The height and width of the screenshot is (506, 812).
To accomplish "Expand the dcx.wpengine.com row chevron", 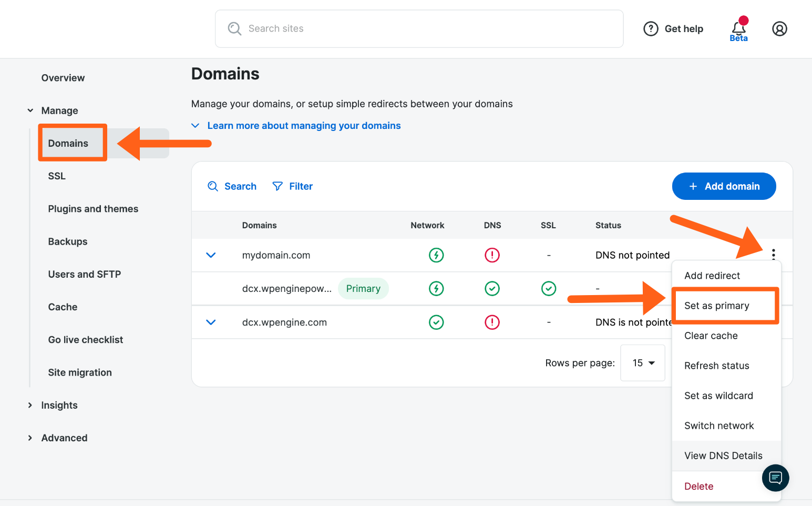I will [x=211, y=322].
